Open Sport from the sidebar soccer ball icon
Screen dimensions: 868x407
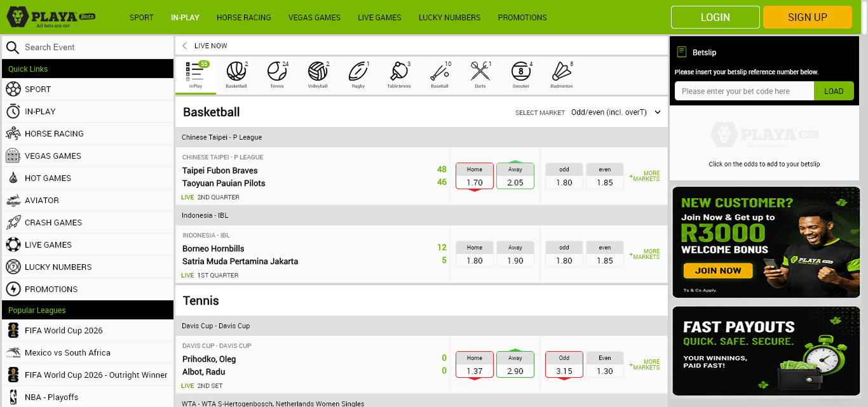click(13, 89)
